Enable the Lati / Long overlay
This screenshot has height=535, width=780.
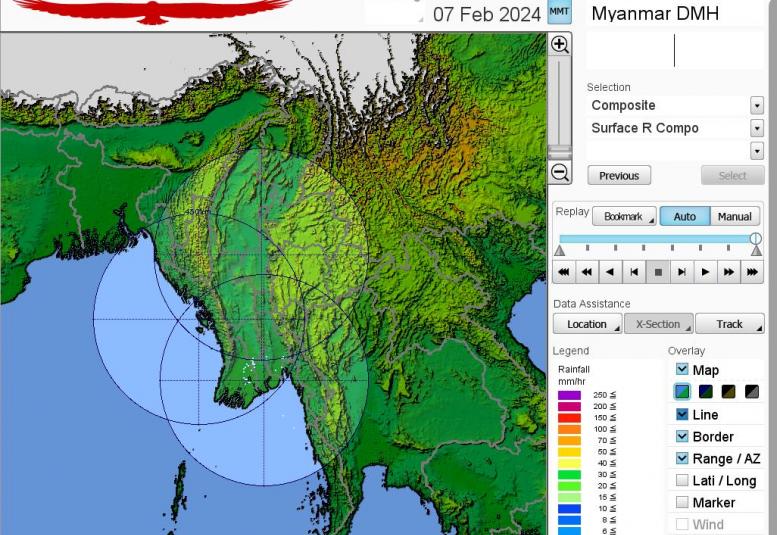tap(682, 481)
